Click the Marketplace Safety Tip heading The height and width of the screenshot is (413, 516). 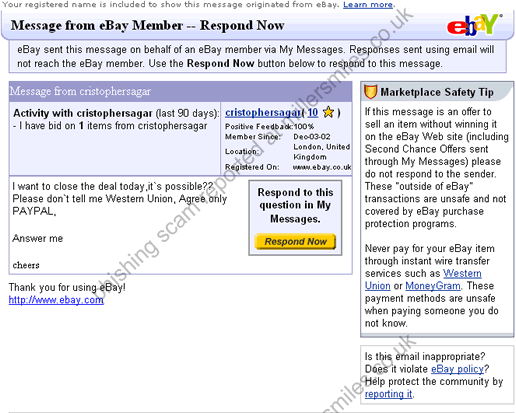click(437, 92)
